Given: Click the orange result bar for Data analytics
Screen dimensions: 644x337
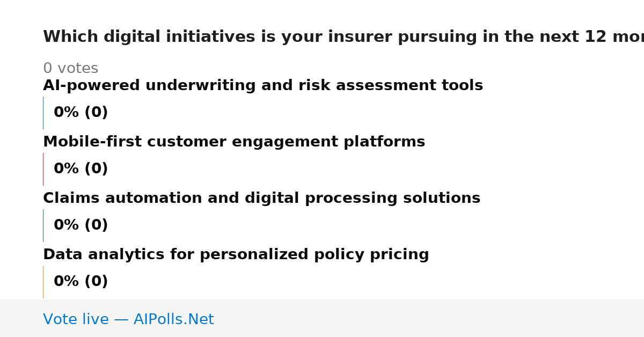Looking at the screenshot, I should coord(43,282).
